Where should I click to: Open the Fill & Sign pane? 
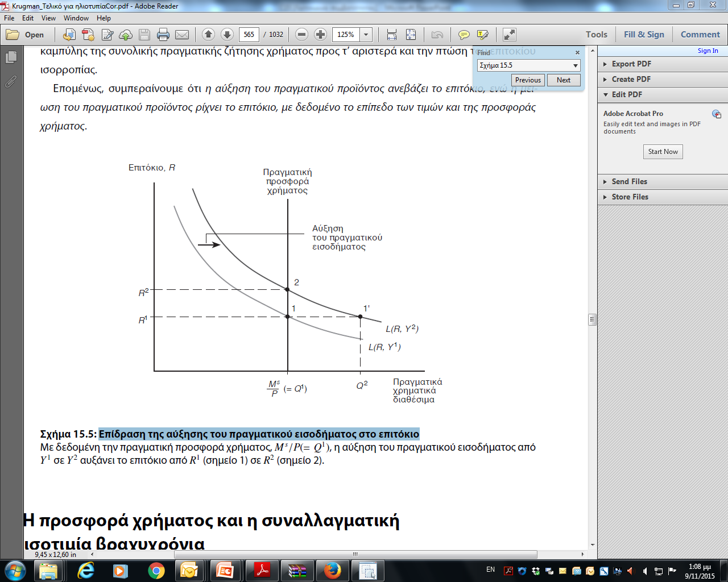coord(644,35)
